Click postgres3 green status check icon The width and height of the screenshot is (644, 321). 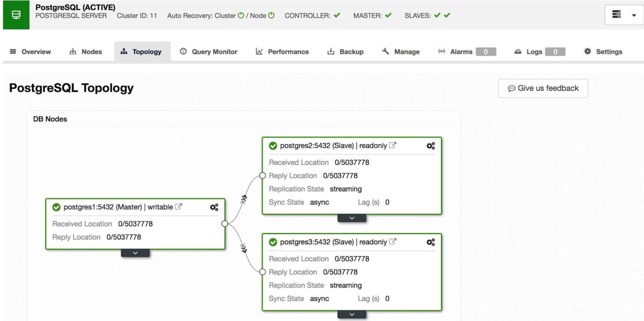[x=273, y=242]
